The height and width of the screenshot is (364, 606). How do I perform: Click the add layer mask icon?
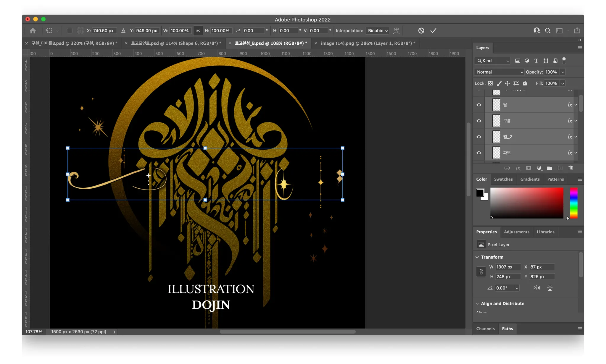click(528, 168)
